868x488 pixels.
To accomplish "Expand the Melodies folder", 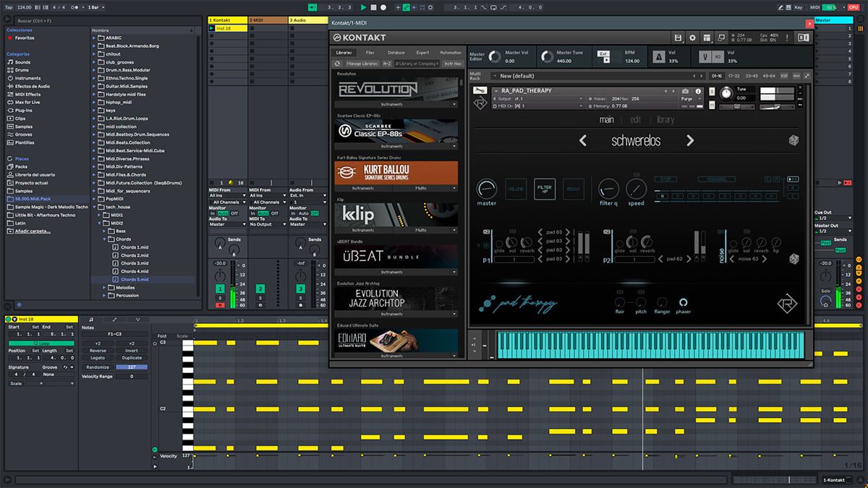I will coord(103,287).
